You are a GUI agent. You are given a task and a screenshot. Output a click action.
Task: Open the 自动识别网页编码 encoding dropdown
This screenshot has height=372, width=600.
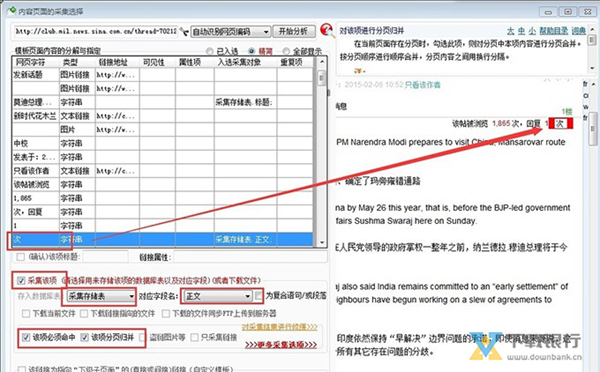[x=230, y=31]
